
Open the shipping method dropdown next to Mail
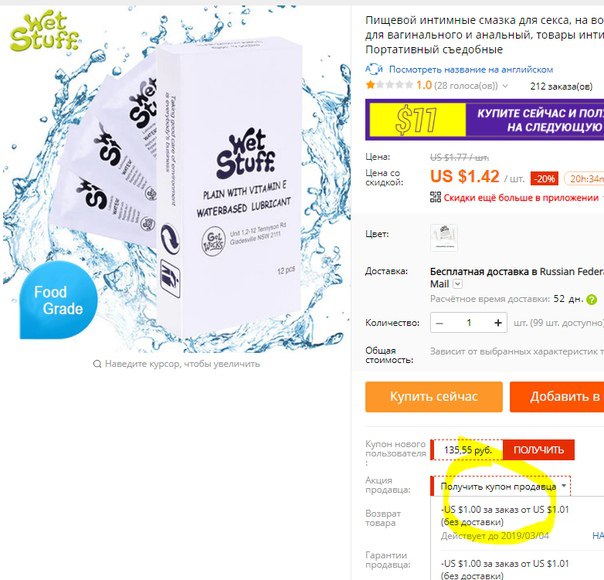point(457,284)
